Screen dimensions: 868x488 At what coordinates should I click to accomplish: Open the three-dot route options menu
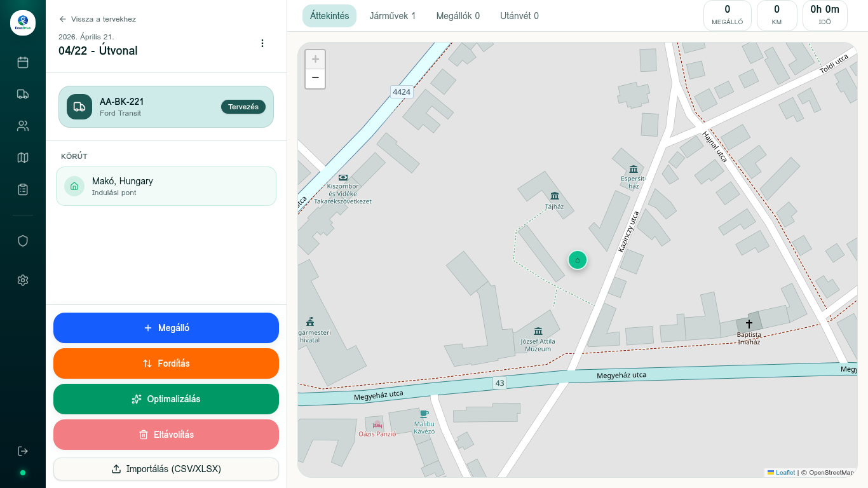coord(262,43)
